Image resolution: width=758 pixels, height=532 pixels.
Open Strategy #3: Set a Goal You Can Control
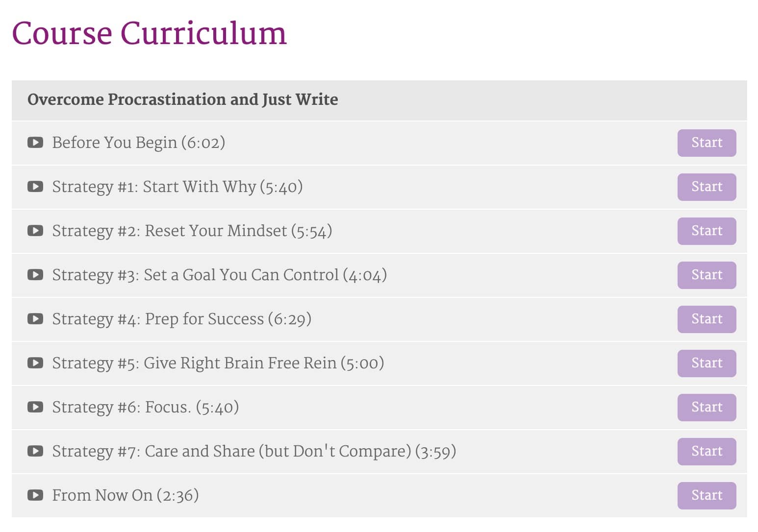220,275
